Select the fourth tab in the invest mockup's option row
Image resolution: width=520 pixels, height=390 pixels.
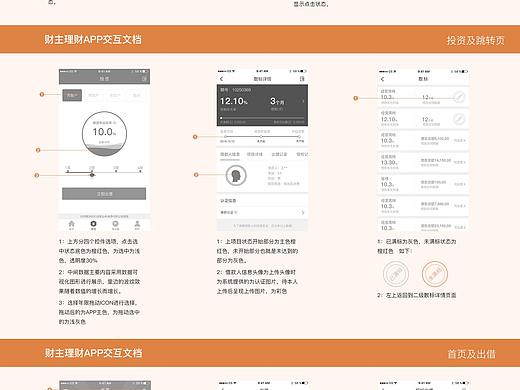point(137,95)
